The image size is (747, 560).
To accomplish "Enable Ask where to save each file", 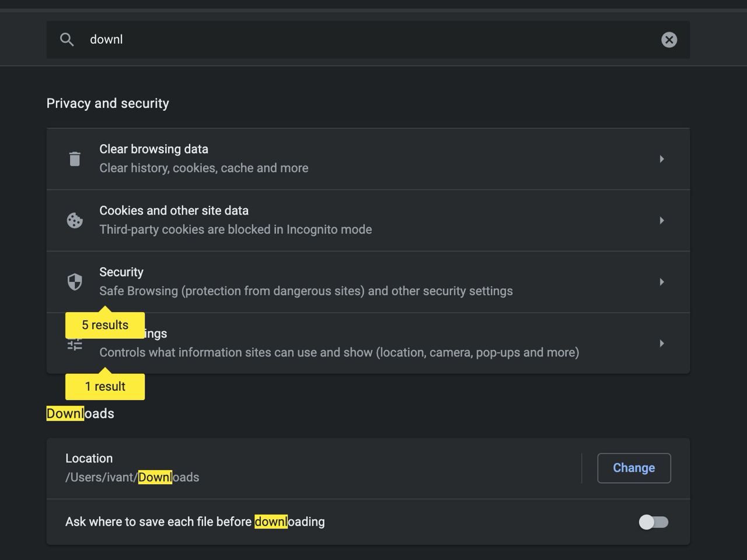I will pyautogui.click(x=653, y=522).
